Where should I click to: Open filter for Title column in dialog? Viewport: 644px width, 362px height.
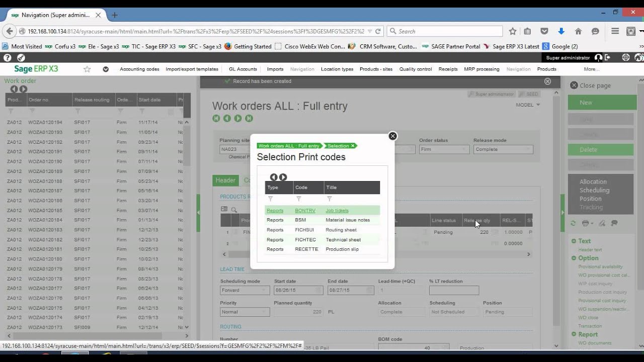[330, 199]
